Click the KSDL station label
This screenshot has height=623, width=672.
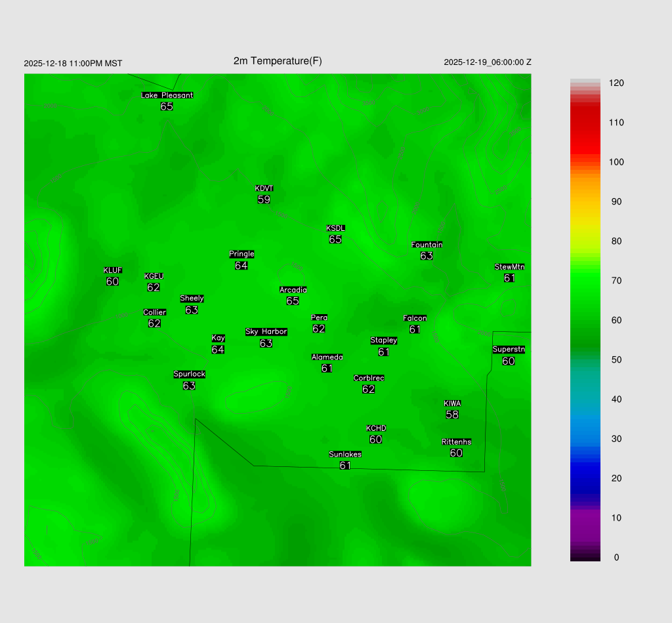click(335, 228)
